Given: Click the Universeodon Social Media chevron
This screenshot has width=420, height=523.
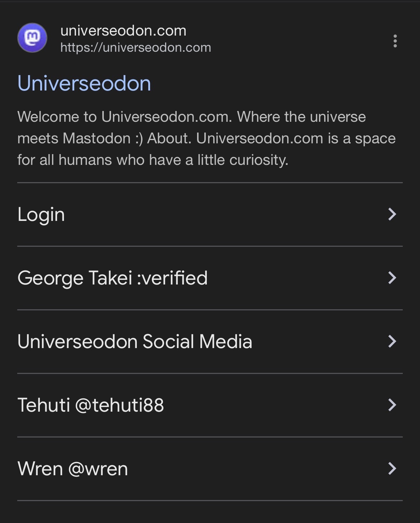Looking at the screenshot, I should tap(392, 342).
